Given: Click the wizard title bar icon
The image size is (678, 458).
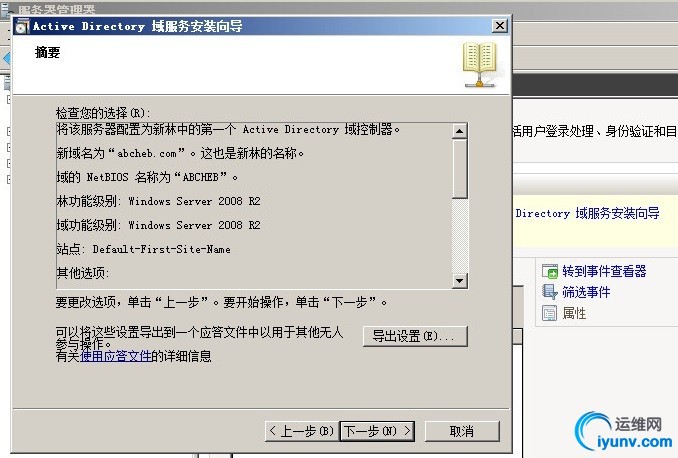Looking at the screenshot, I should click(22, 26).
